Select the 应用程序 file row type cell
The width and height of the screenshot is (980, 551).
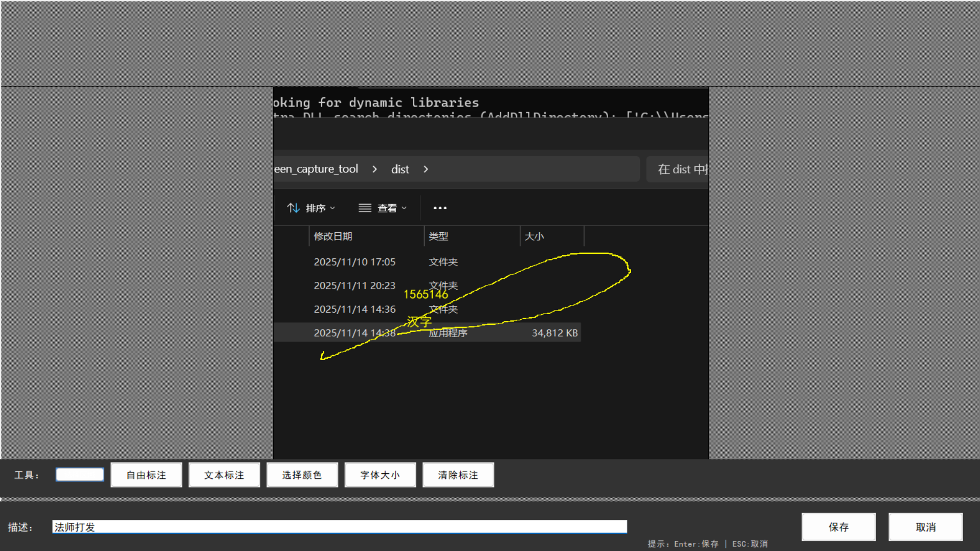point(448,333)
